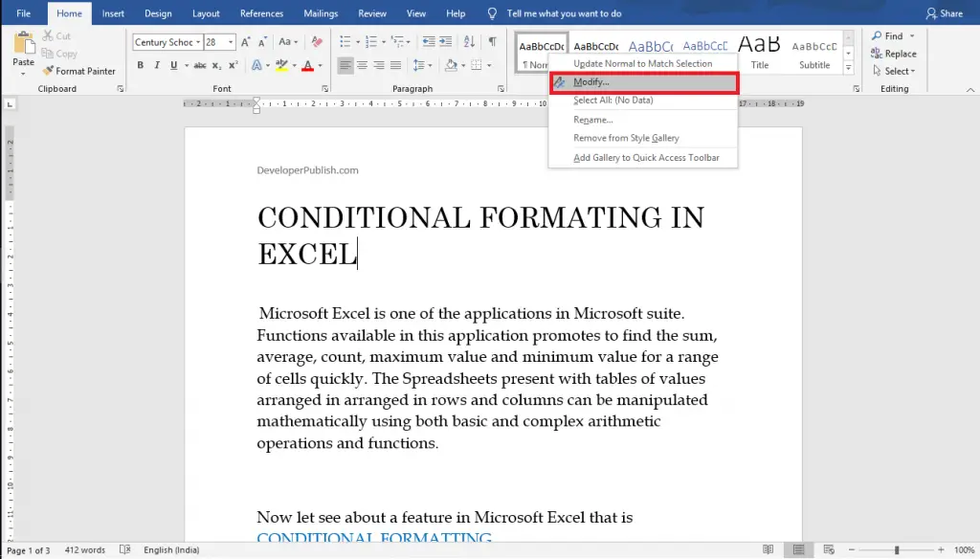Click the multilevel list icon
The image size is (980, 559).
(397, 42)
